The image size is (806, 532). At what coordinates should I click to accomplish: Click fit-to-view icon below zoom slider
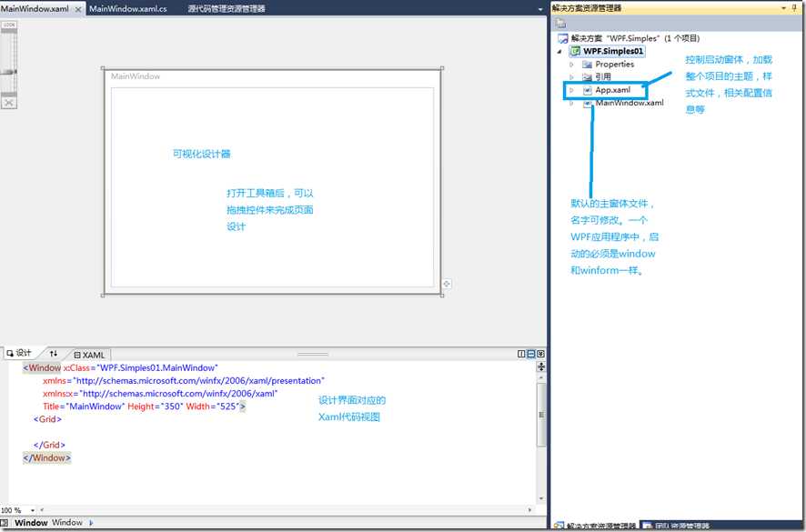tap(9, 103)
